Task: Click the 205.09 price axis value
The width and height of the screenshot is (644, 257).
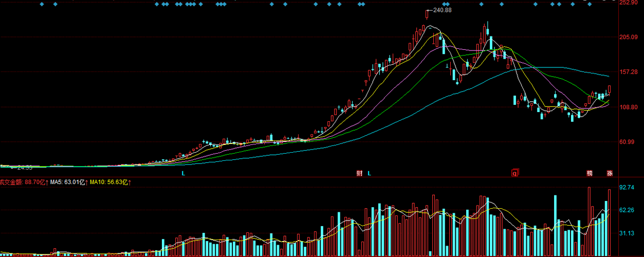Action: point(629,38)
